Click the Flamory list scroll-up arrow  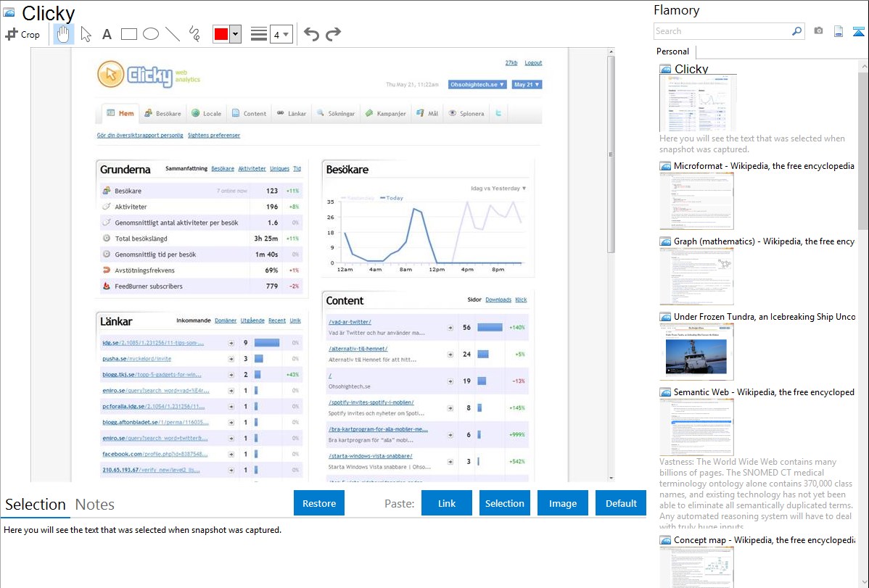[x=864, y=66]
